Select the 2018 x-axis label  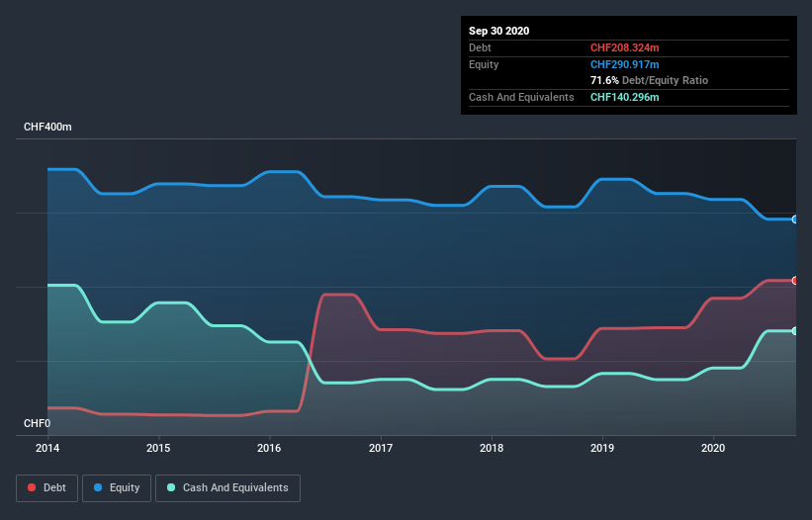[492, 448]
